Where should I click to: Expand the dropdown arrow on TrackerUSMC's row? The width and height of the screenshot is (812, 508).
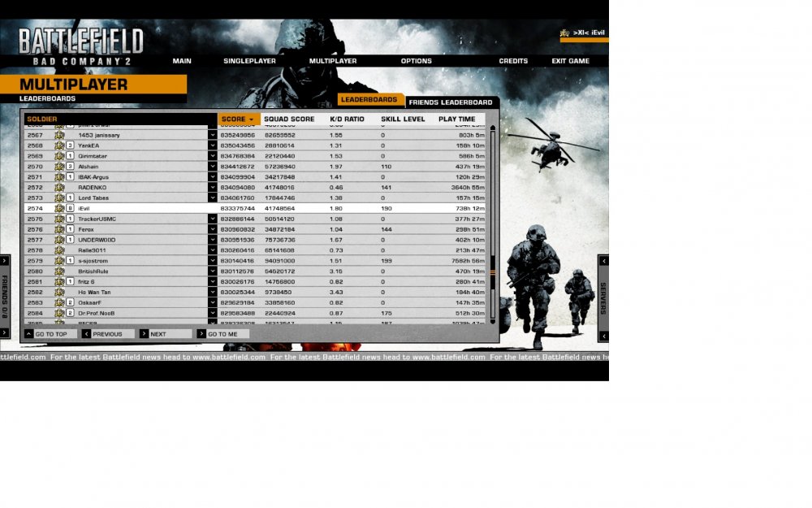tap(213, 219)
